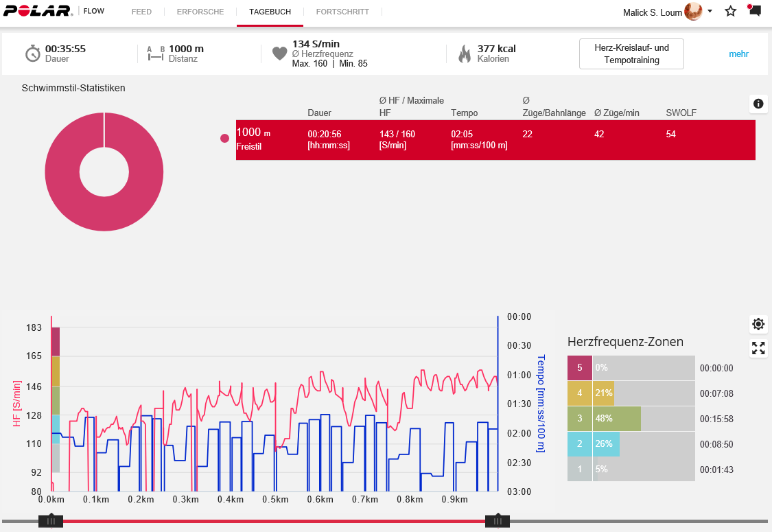Open the ERFORSCHE tab
772x532 pixels.
(x=200, y=12)
